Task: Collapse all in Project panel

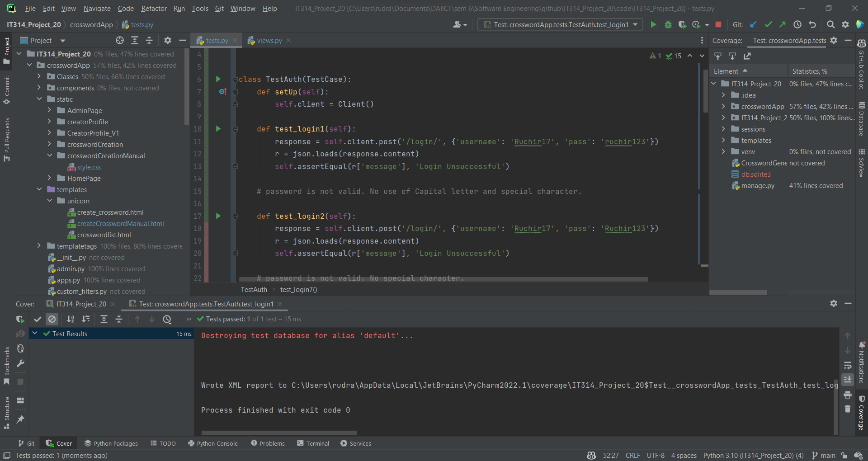Action: click(x=149, y=41)
